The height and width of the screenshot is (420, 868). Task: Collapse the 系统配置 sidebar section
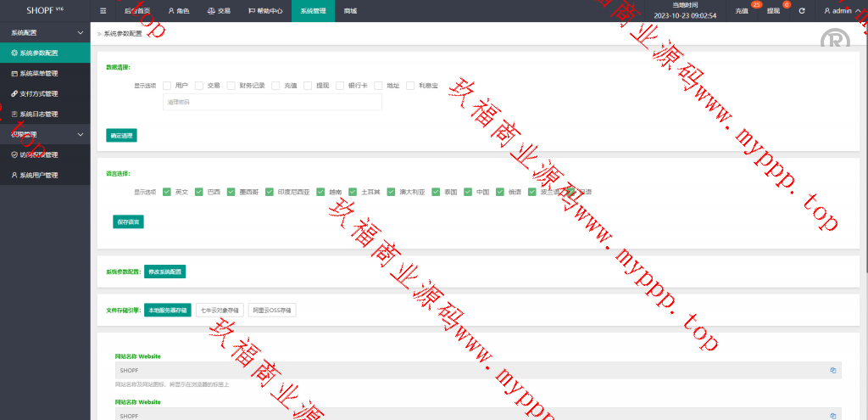80,32
